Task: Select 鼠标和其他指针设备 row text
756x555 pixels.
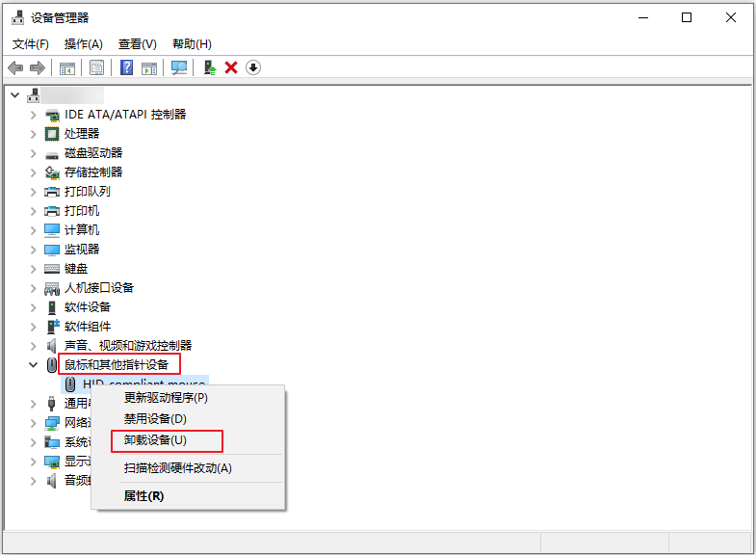Action: point(117,365)
